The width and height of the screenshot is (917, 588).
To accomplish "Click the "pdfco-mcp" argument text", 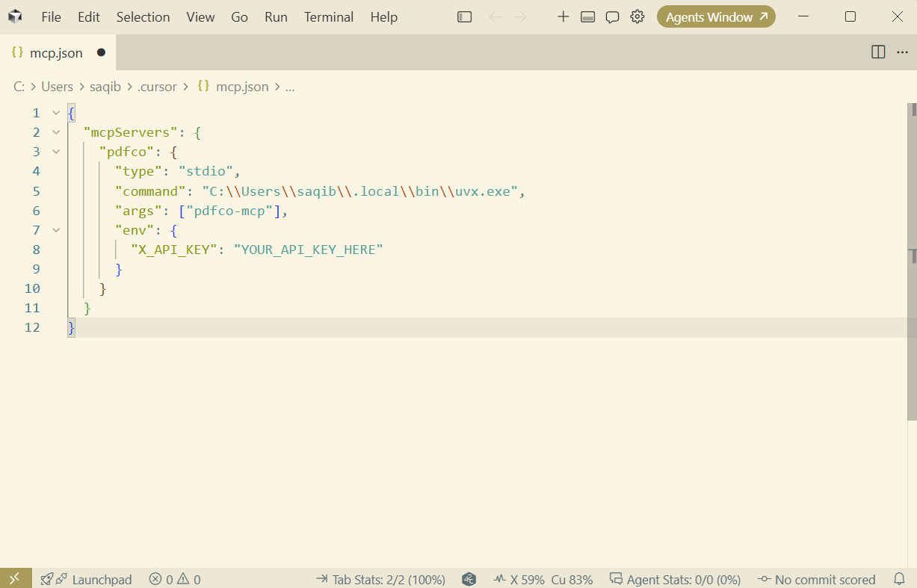I will coord(229,211).
